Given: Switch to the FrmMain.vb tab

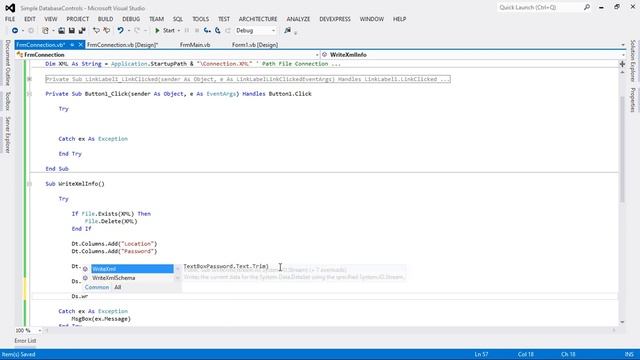Looking at the screenshot, I should [195, 45].
